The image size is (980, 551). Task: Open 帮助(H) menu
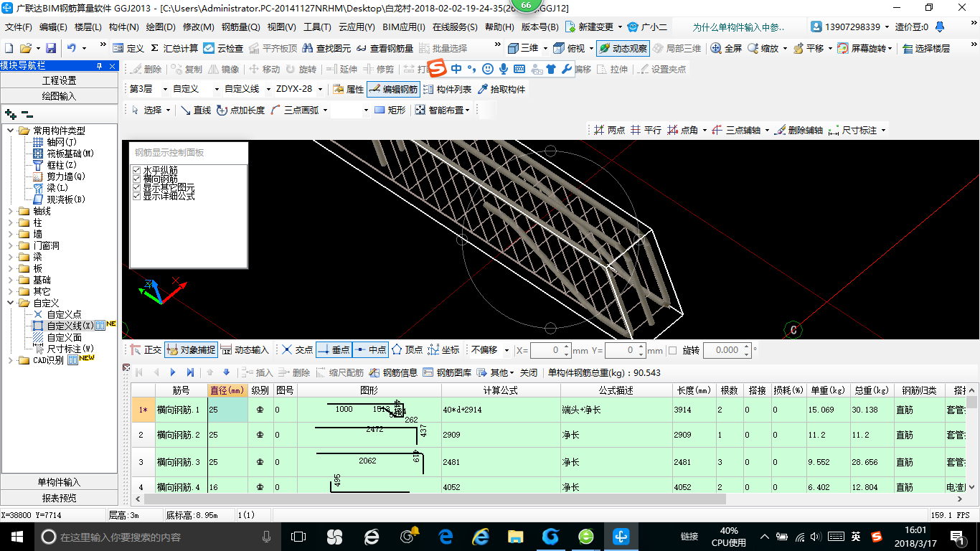click(x=499, y=27)
